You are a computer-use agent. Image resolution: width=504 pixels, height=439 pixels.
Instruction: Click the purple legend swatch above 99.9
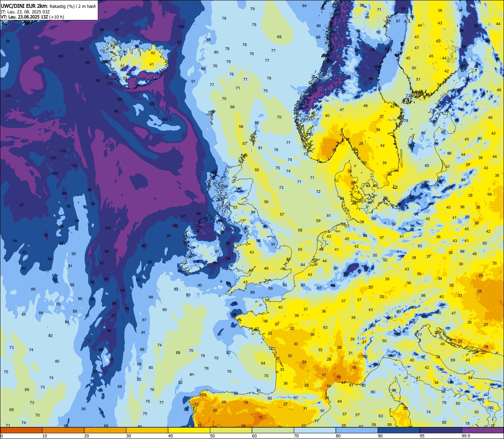(x=482, y=430)
